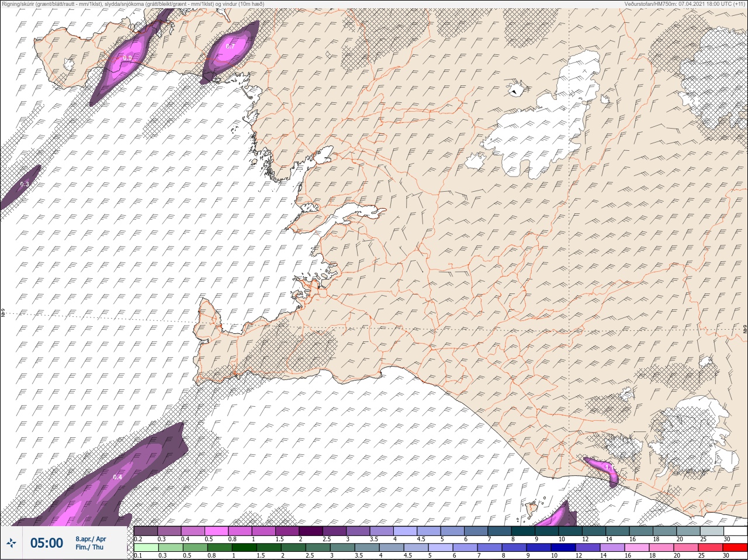Pick the bright pink swatch between 0.5 and 0.8
This screenshot has width=748, height=560.
coord(217,531)
